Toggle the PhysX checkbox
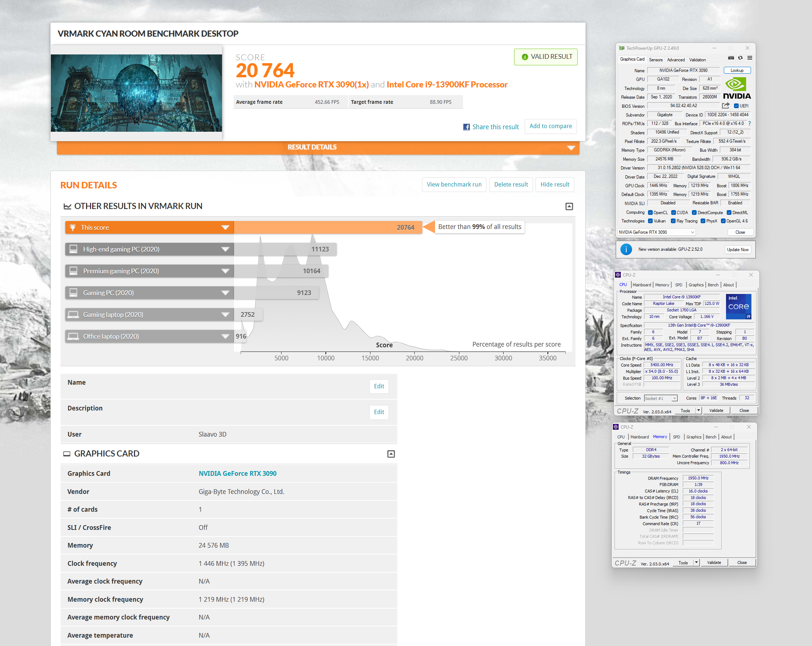 tap(703, 221)
